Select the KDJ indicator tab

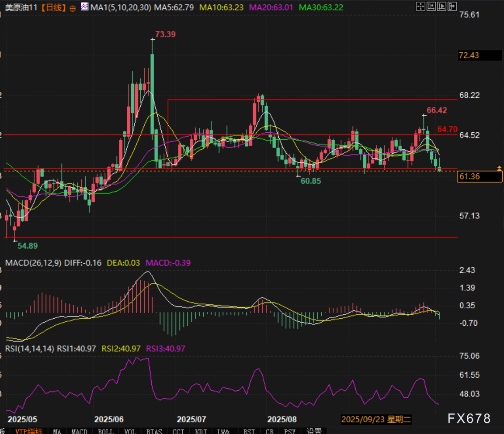tap(202, 431)
